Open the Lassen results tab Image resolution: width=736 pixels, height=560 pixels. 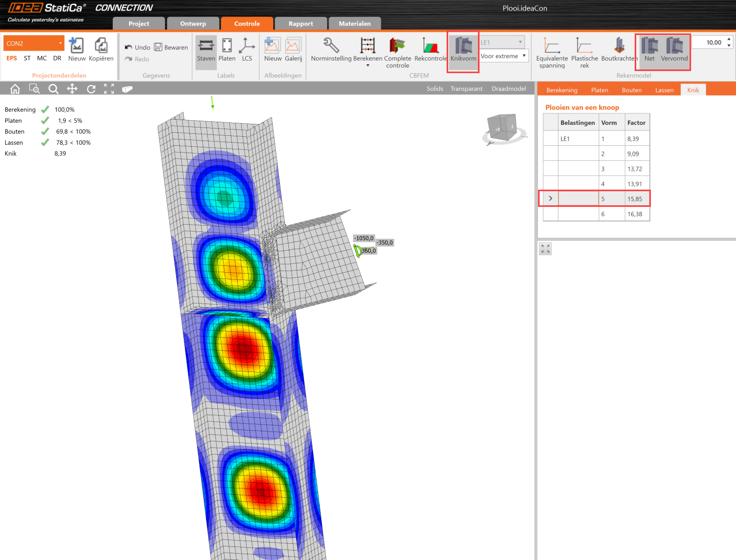[x=664, y=90]
